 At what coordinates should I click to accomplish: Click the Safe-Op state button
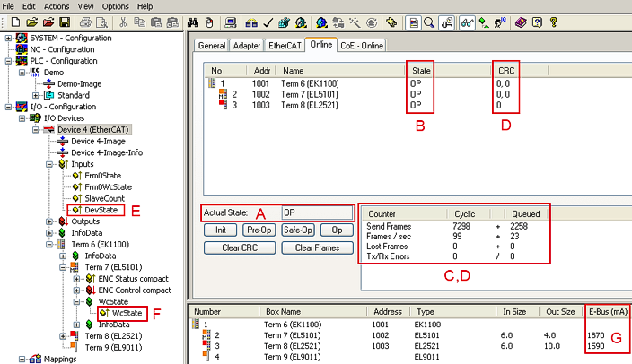pos(298,230)
